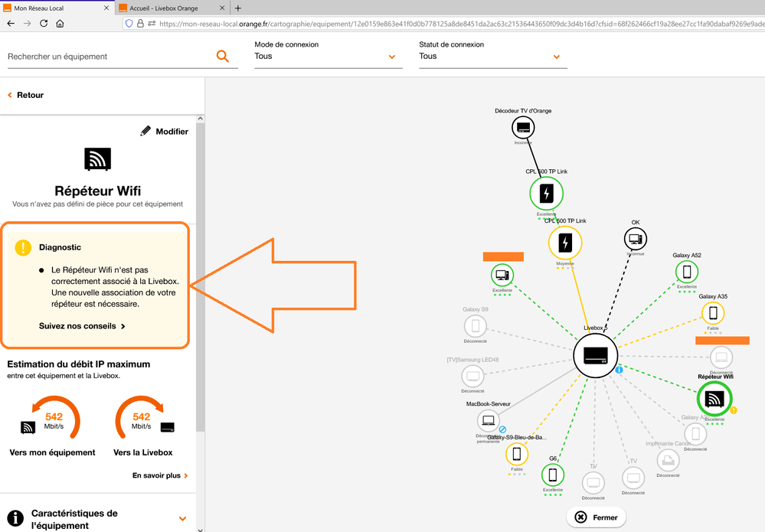Click the Modifier edit button

coord(165,132)
